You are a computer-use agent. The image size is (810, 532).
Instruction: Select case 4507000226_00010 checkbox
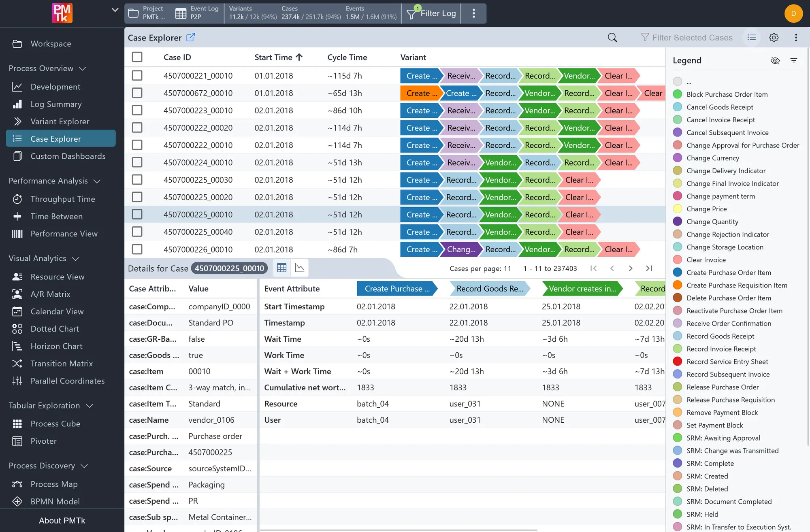[137, 249]
